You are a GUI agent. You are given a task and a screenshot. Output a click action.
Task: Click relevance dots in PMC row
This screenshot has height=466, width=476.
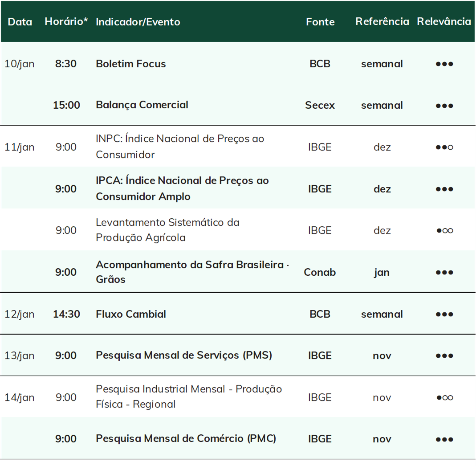click(444, 440)
